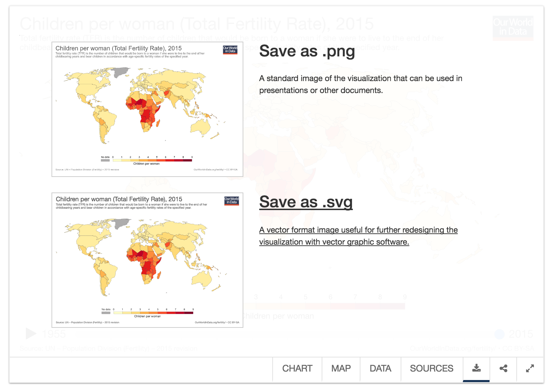Click the share icon in bottom bar
This screenshot has height=392, width=553.
point(503,368)
